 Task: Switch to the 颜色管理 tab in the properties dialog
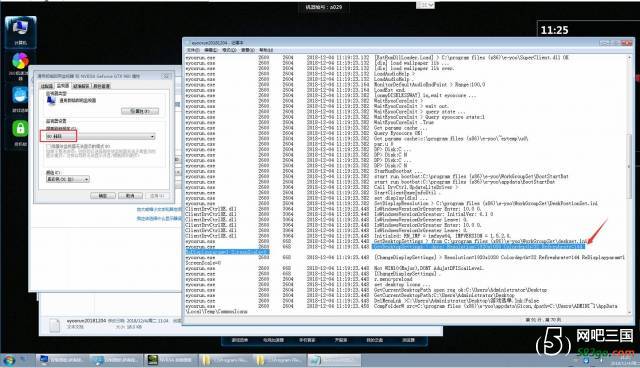tap(101, 86)
